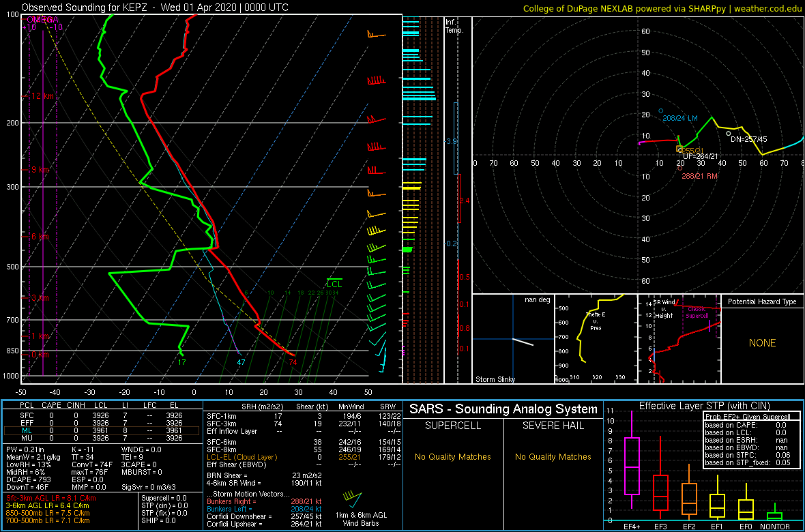Click the SUPERCELL column heading in SARS
805x532 pixels.
452,426
